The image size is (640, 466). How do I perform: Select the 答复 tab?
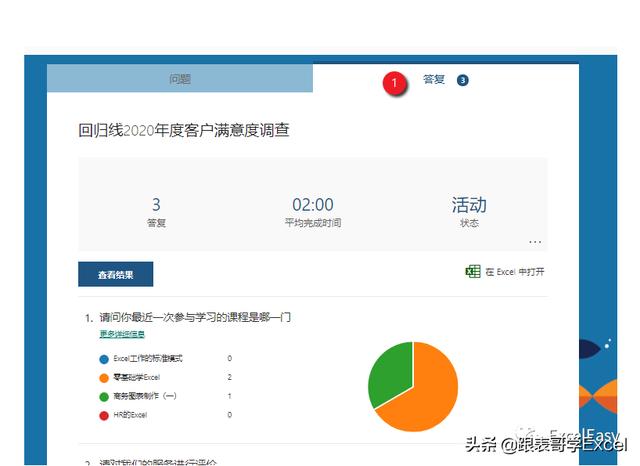pyautogui.click(x=434, y=79)
